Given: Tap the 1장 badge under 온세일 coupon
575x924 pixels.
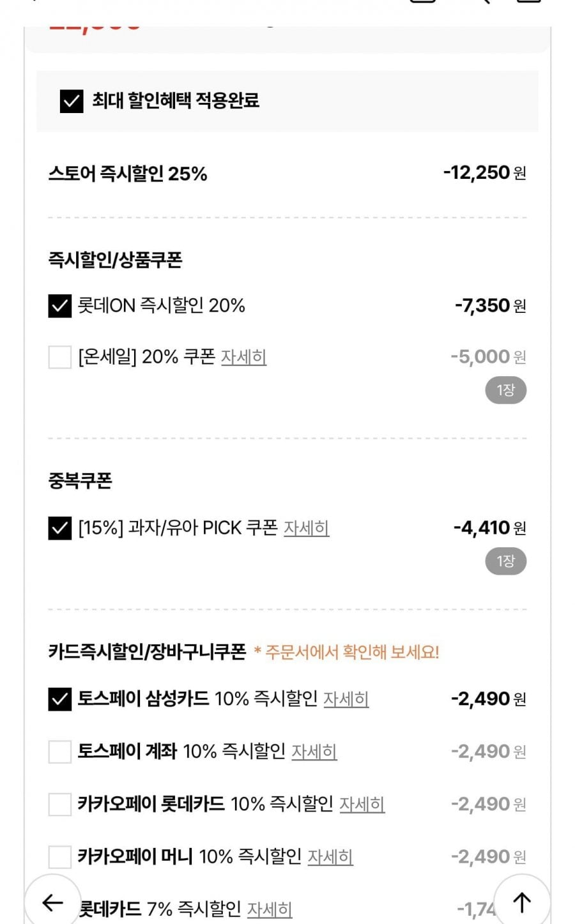Looking at the screenshot, I should pyautogui.click(x=505, y=390).
